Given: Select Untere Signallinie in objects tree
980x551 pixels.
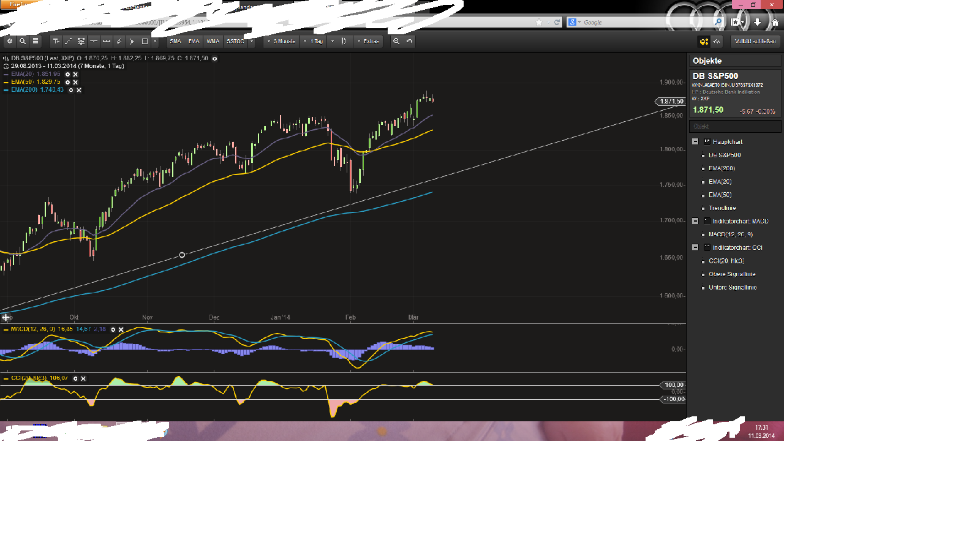Looking at the screenshot, I should tap(733, 287).
